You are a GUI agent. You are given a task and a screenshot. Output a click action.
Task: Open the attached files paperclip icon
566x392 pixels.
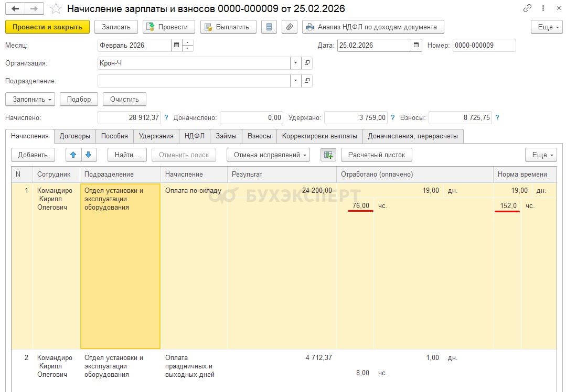290,27
